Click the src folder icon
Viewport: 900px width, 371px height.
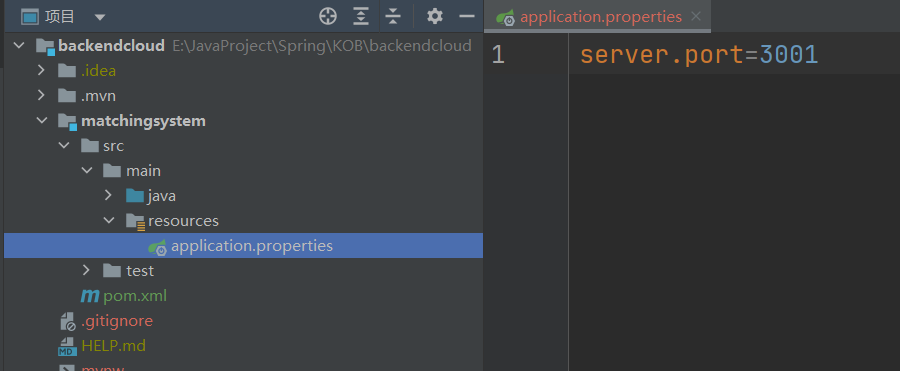[90, 146]
